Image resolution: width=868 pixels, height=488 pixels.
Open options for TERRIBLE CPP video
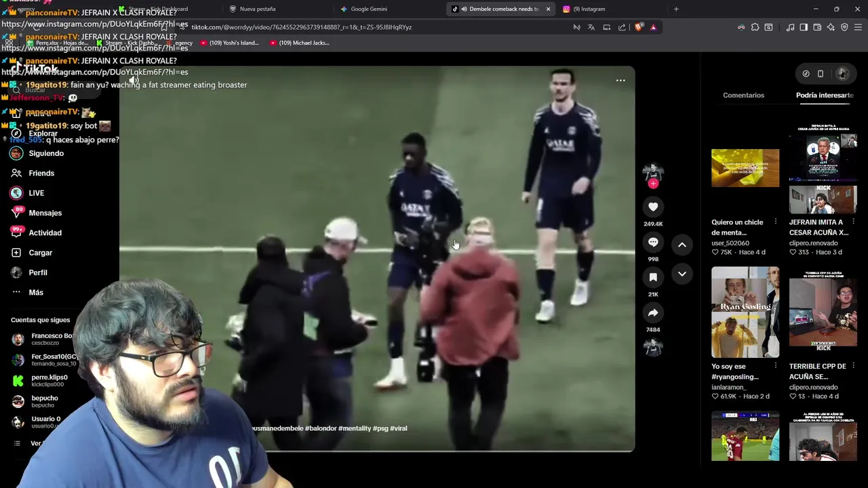(x=853, y=366)
